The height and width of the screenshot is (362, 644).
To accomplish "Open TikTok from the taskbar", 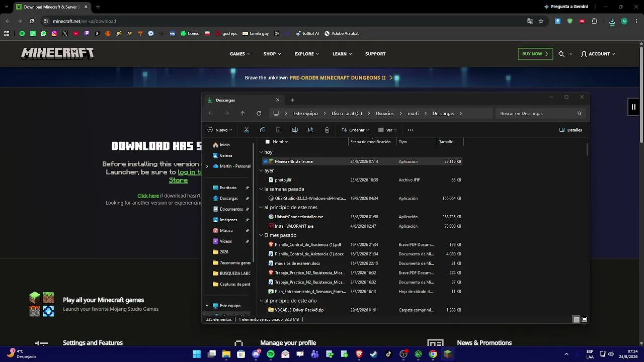I will pos(388,354).
